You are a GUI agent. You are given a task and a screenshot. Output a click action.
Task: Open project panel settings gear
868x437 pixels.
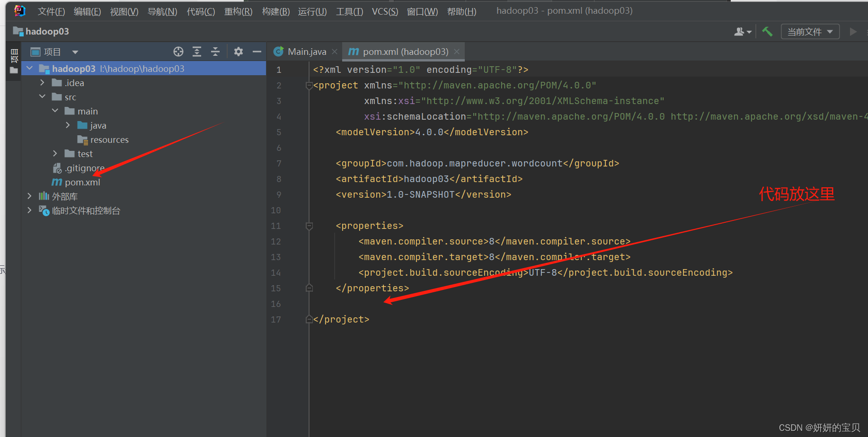tap(239, 52)
